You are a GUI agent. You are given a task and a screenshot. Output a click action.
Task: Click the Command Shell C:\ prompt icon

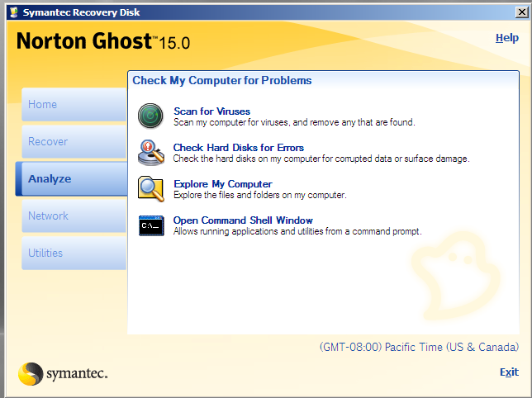[x=151, y=225]
